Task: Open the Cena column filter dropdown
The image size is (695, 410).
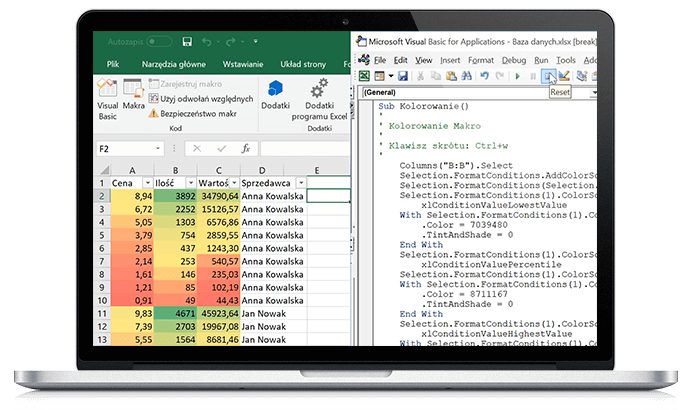Action: [x=146, y=184]
